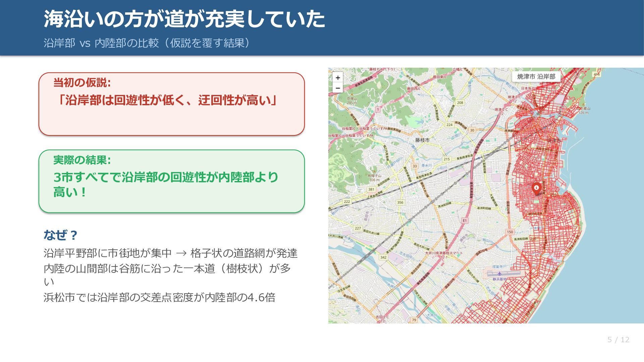This screenshot has height=362, width=644.
Task: Click the slide title 海沿いの方が道が充実していた
Action: pyautogui.click(x=184, y=19)
